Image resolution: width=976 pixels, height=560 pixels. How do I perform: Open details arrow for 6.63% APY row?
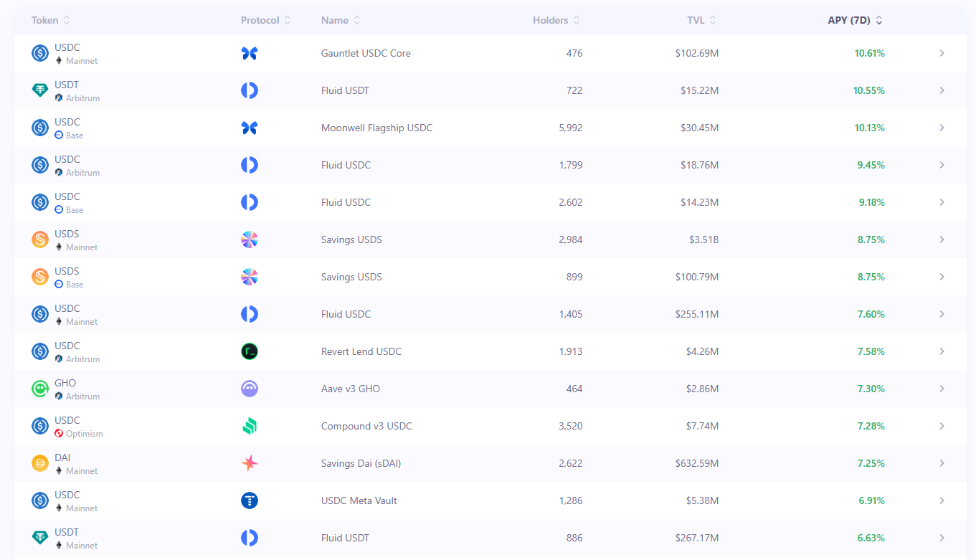[942, 538]
